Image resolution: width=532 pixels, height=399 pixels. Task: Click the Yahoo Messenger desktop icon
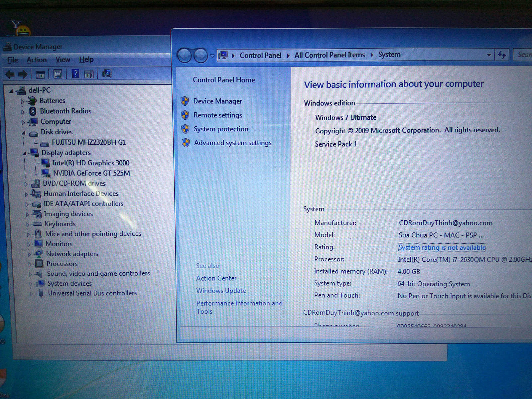tap(20, 28)
